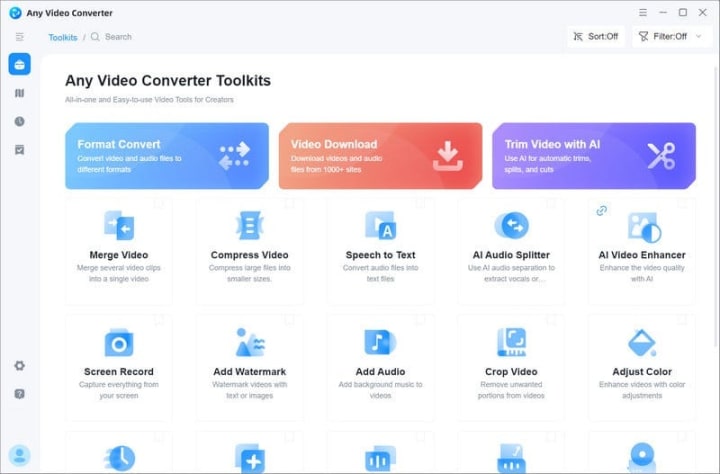Image resolution: width=720 pixels, height=474 pixels.
Task: Click the Compress Video icon
Action: point(249,225)
